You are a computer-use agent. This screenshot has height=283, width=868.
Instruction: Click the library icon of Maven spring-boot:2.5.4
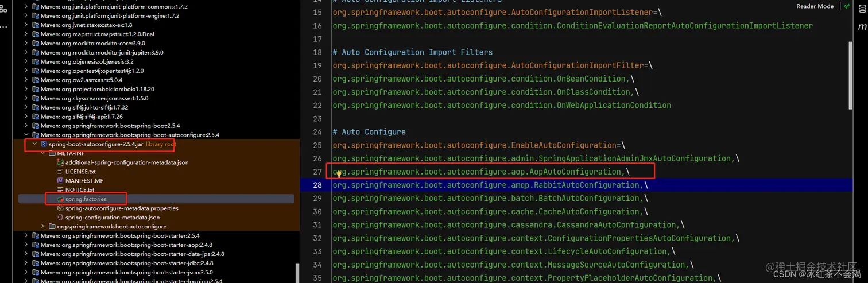[36, 126]
